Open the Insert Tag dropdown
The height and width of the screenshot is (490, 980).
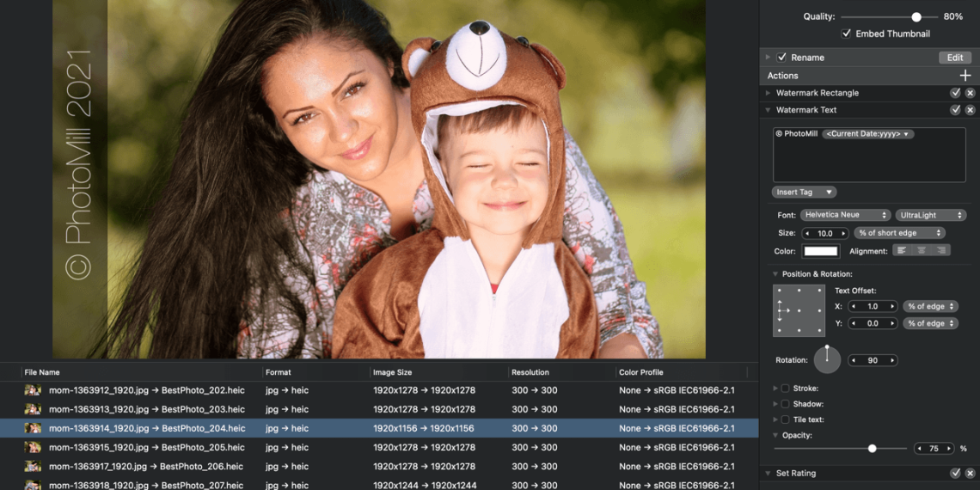pyautogui.click(x=804, y=192)
